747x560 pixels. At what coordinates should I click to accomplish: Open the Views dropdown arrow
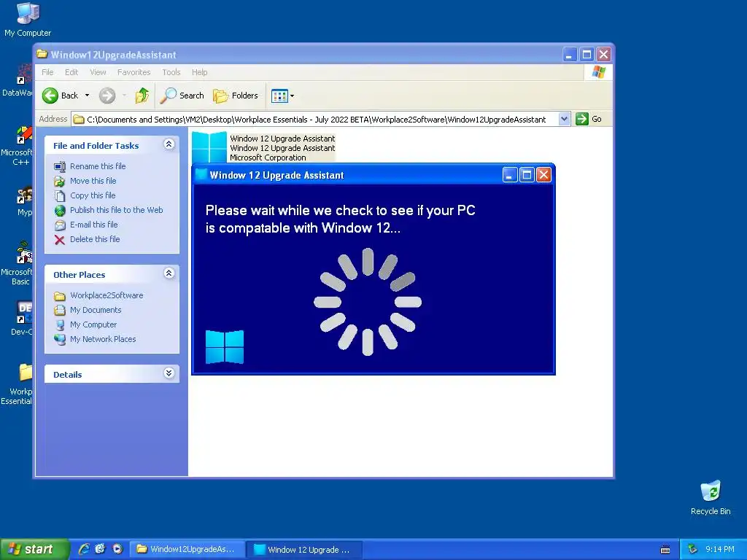tap(292, 96)
